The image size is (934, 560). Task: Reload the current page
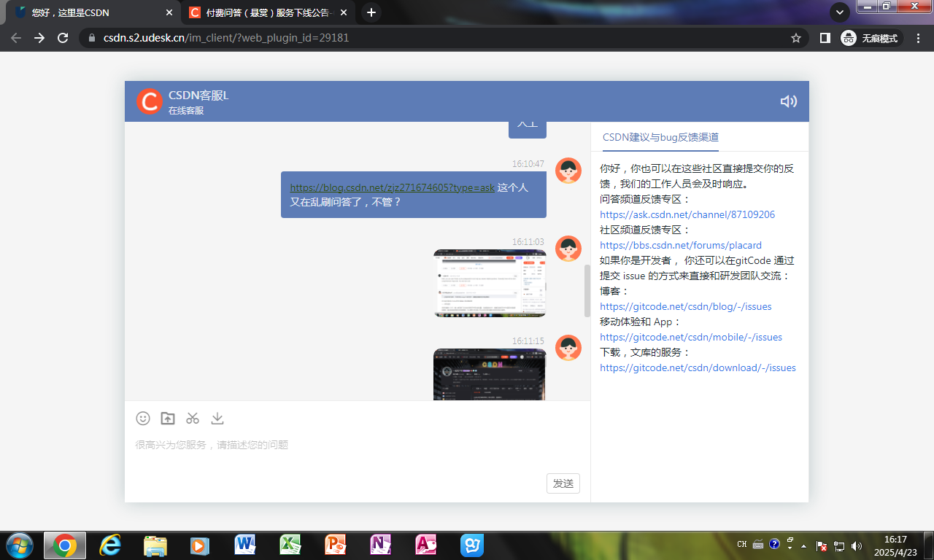point(63,38)
